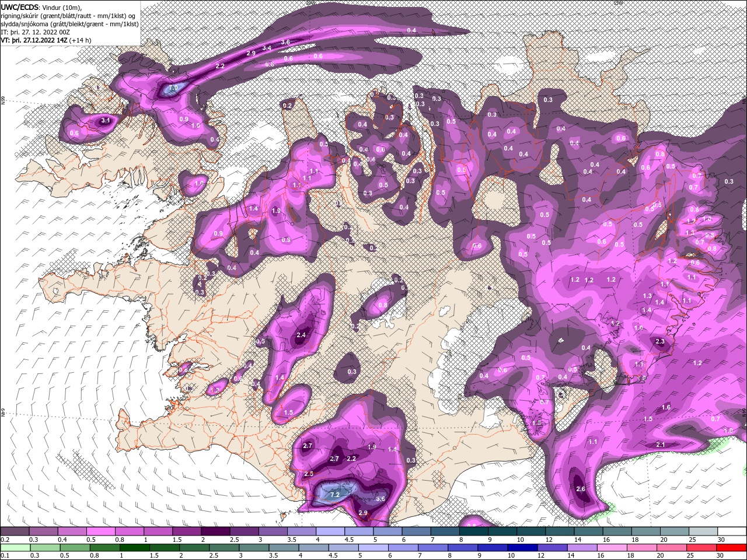Click the 7.2 precipitation value on the map
This screenshot has height=560, width=747.
(x=335, y=495)
